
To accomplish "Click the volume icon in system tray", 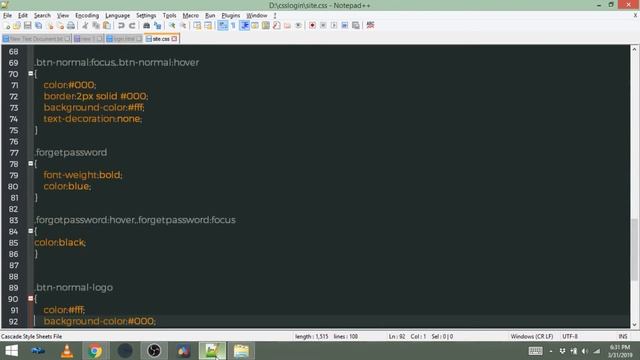I will pos(585,351).
